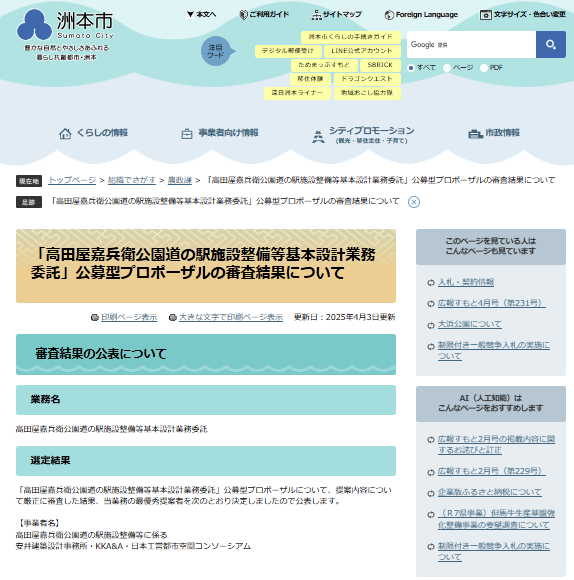Expand シティプロモーション navigation menu
Screen dimensions: 574x580
(x=363, y=135)
